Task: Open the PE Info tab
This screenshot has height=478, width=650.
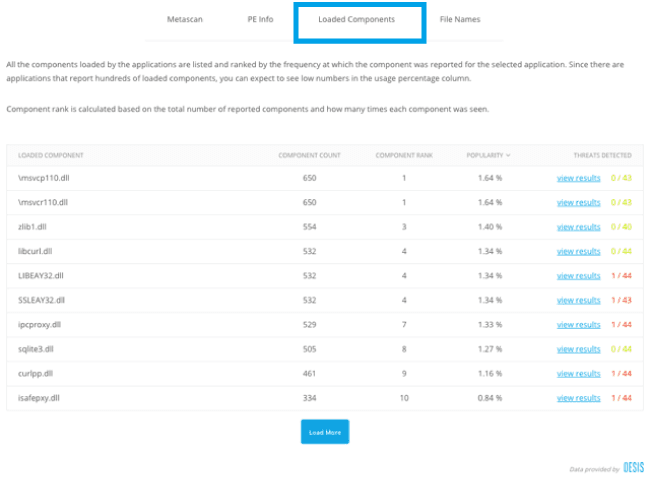Action: 260,19
